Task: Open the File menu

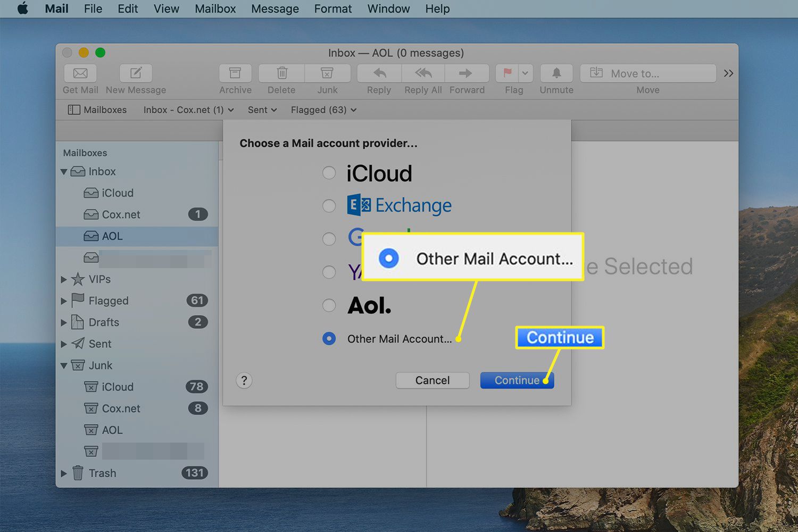Action: click(93, 9)
